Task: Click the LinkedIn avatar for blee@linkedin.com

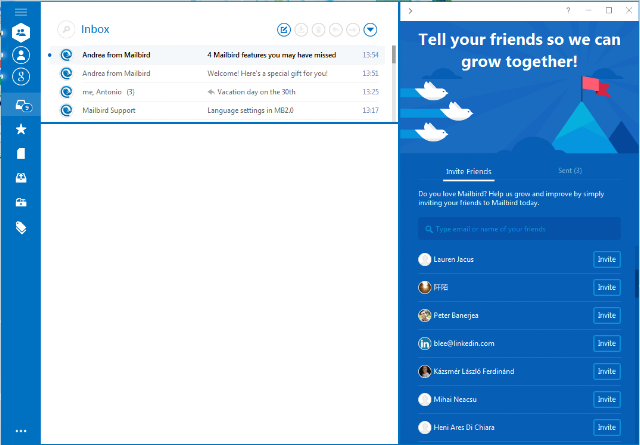Action: pyautogui.click(x=424, y=343)
